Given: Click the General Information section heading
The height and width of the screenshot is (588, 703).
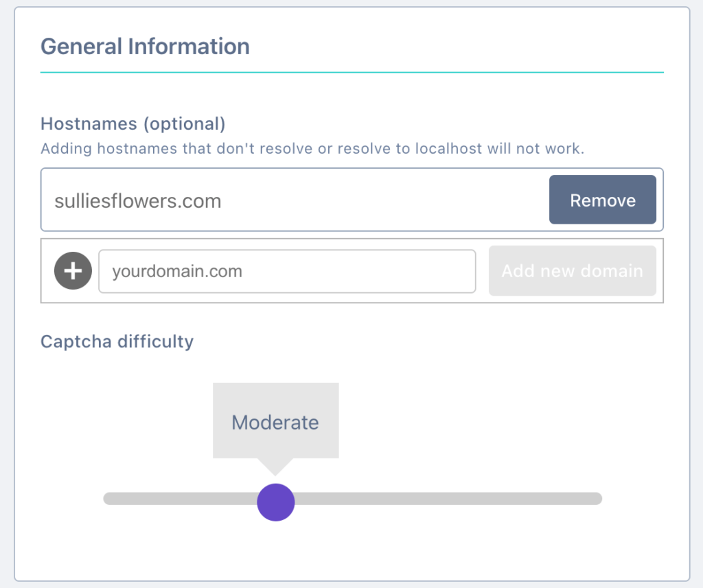Looking at the screenshot, I should (x=145, y=46).
